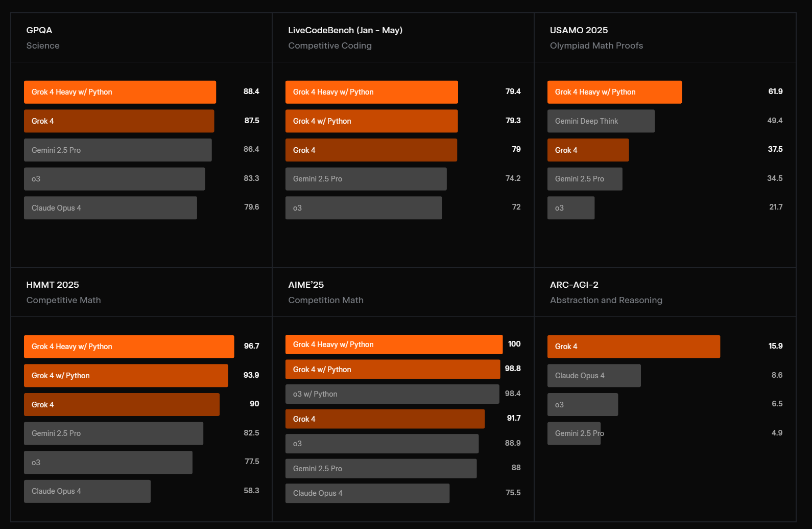Click the 100 score in AIME'25
This screenshot has height=529, width=812.
pos(514,344)
